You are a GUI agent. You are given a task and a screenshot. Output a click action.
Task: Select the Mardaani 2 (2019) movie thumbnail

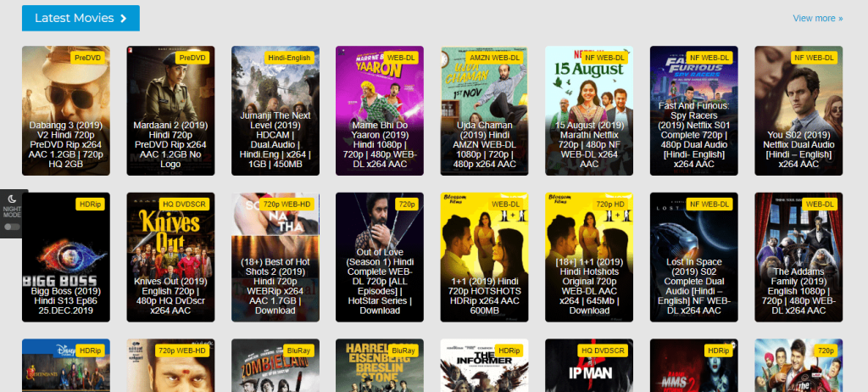[x=170, y=110]
